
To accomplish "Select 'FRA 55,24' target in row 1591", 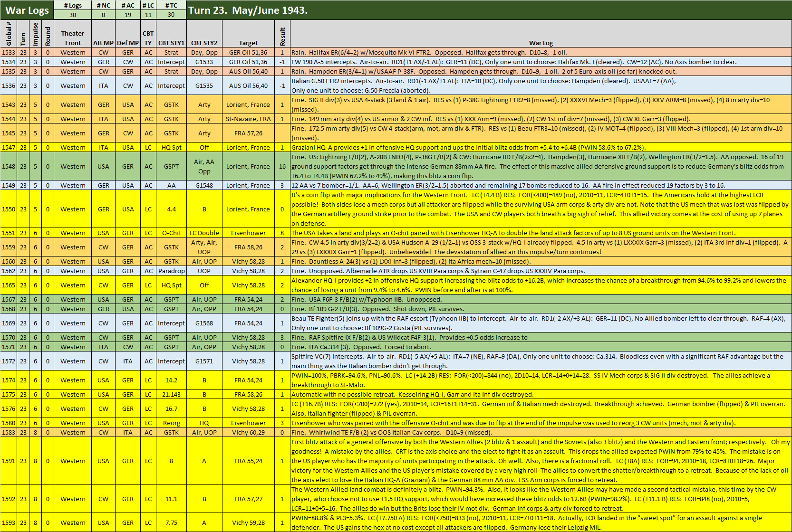I will (x=248, y=461).
